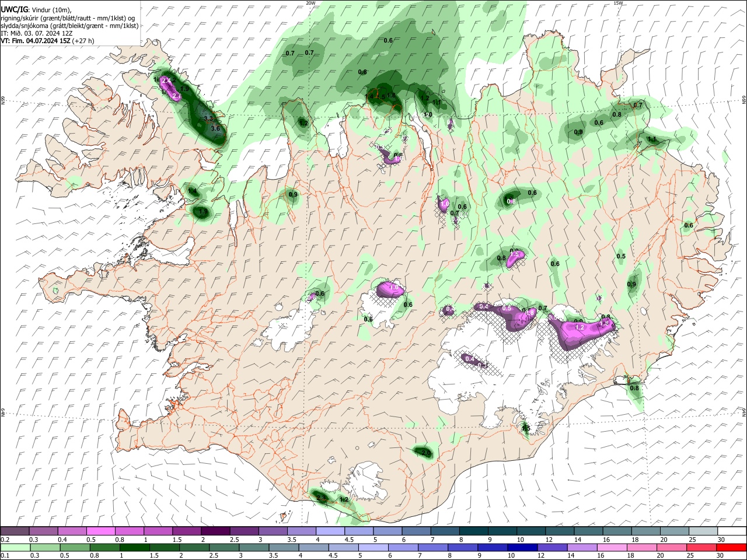Click the '0.1' label in the legend
The width and height of the screenshot is (747, 560).
[5, 556]
